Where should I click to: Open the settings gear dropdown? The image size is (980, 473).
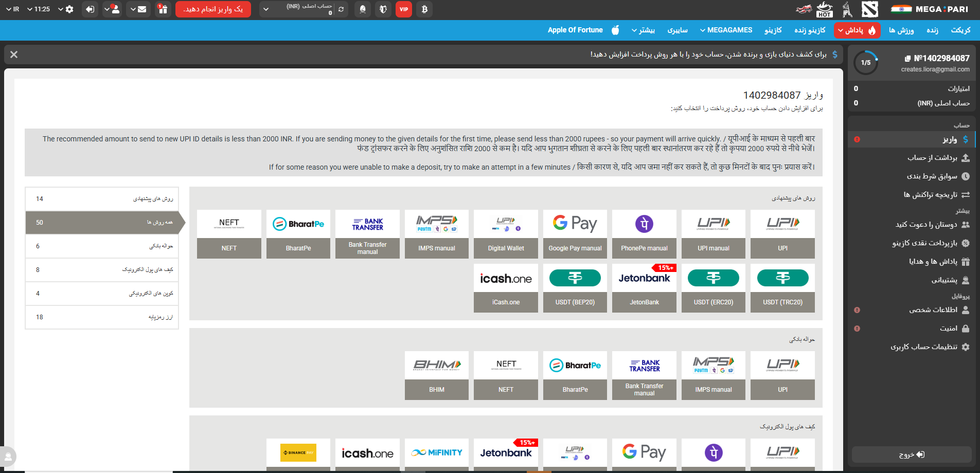pyautogui.click(x=66, y=9)
